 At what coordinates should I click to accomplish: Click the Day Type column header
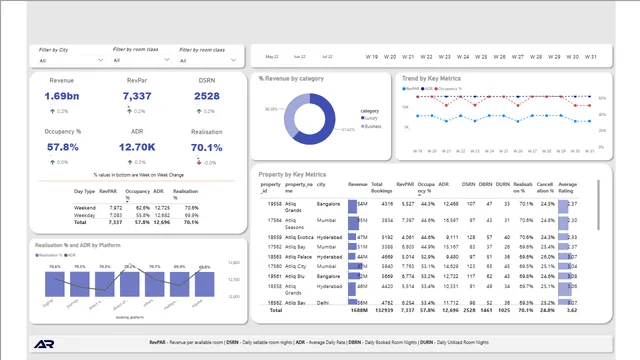tap(84, 191)
